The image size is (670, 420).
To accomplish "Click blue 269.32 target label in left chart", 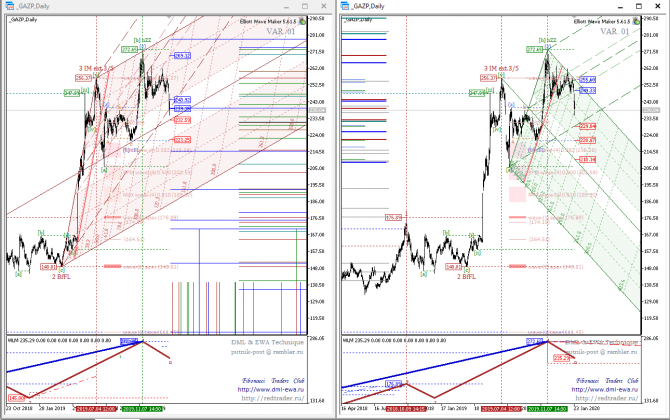I will pyautogui.click(x=182, y=56).
